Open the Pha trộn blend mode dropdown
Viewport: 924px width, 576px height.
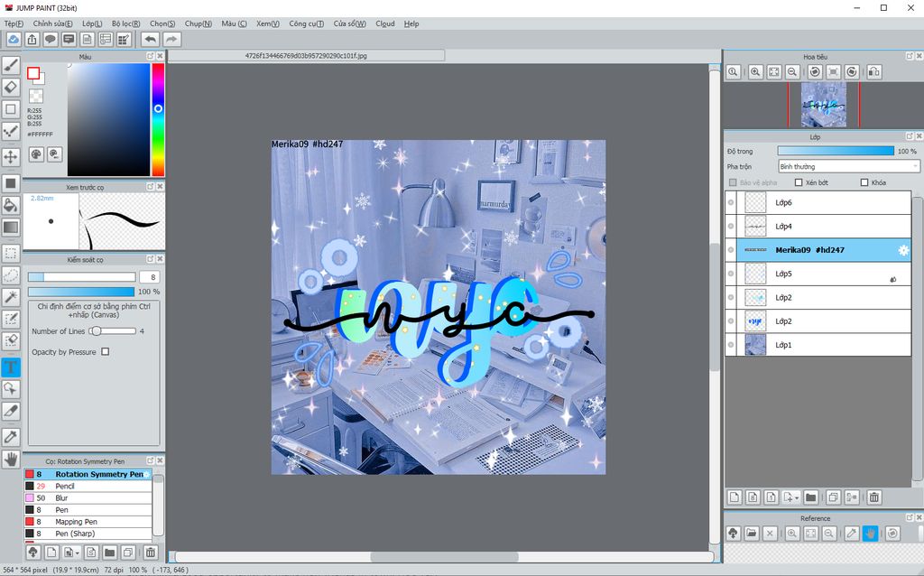(848, 166)
